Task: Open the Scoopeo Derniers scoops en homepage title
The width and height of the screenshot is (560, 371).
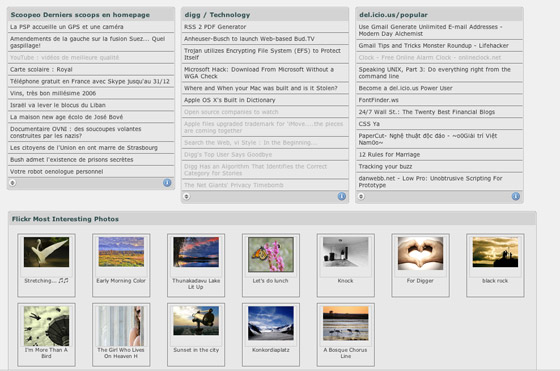Action: (x=80, y=15)
